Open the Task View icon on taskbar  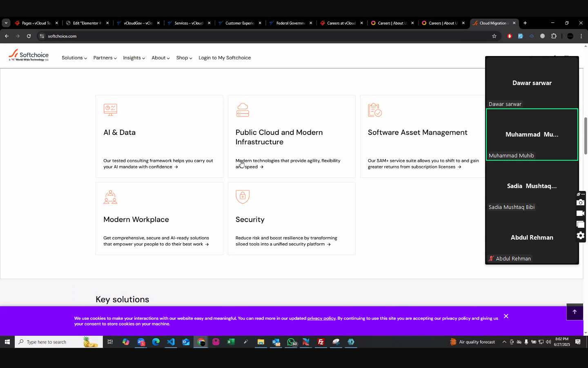(x=110, y=342)
